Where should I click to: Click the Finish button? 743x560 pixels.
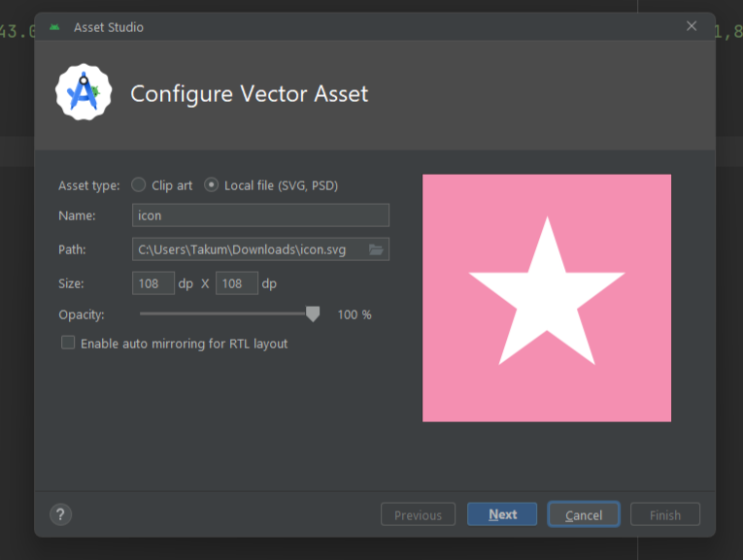coord(665,514)
